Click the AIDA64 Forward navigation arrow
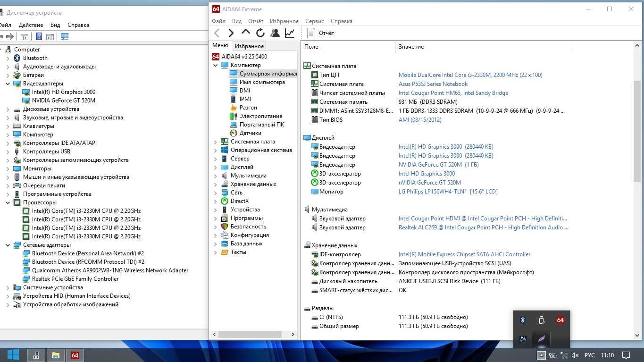 231,33
